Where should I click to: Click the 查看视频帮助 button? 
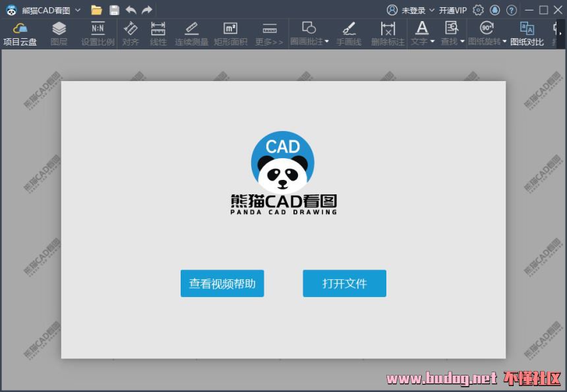pyautogui.click(x=222, y=283)
